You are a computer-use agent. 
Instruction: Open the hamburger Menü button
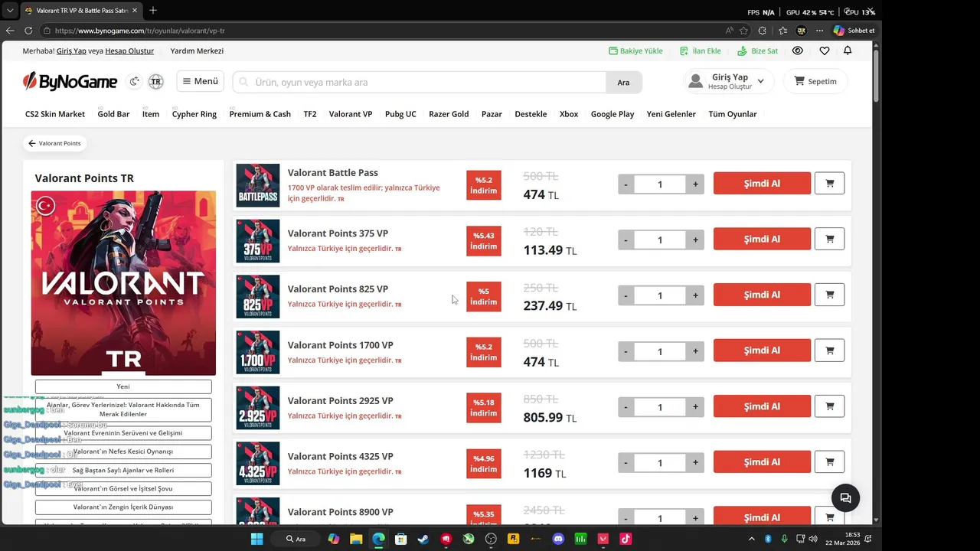[200, 81]
